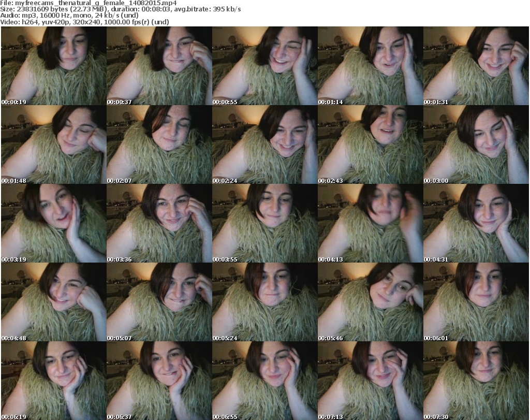The width and height of the screenshot is (530, 420).
Task: Pick the 00:04:31 video frame
Action: 476,223
